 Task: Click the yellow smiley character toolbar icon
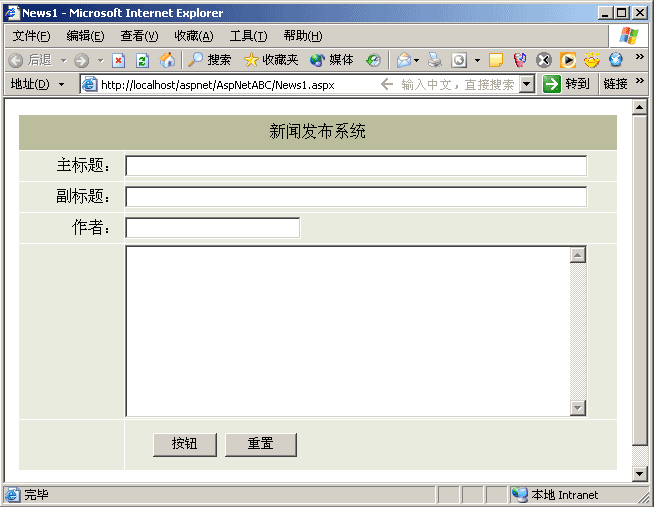592,60
